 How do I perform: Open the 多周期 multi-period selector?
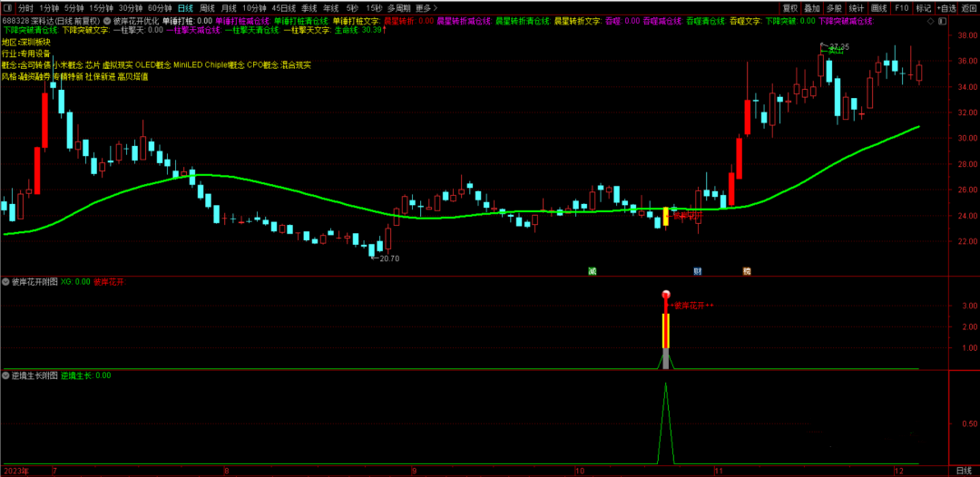398,8
